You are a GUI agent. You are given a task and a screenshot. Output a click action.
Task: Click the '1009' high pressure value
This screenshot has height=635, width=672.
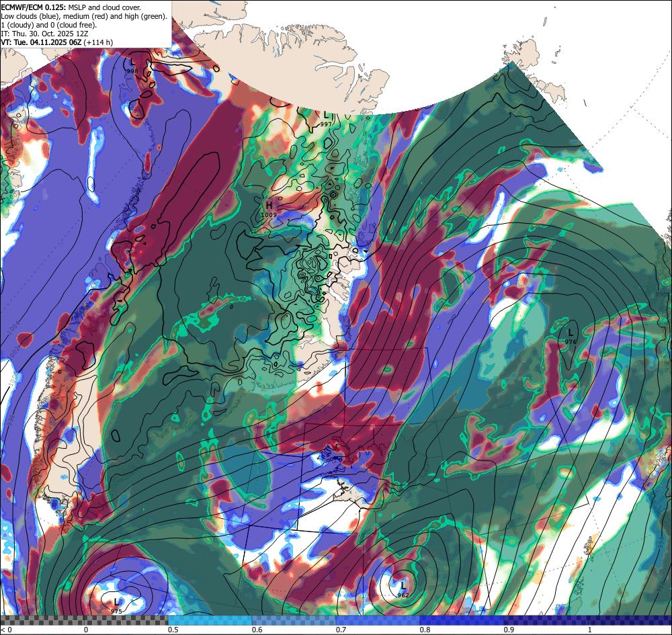(269, 214)
